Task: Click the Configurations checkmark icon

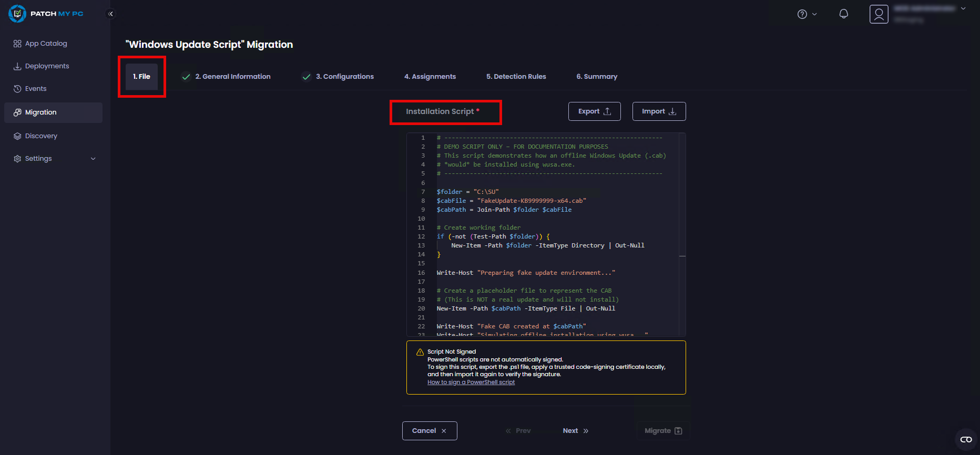Action: pyautogui.click(x=306, y=77)
